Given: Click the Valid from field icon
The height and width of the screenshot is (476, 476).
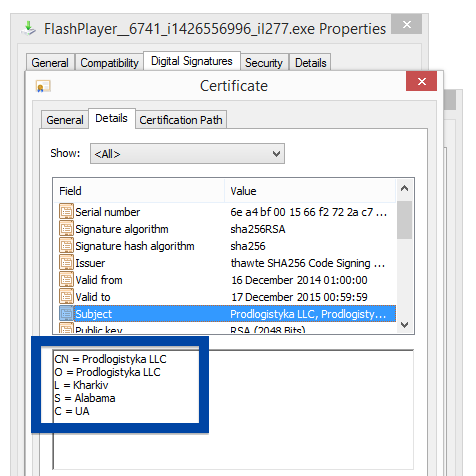Looking at the screenshot, I should click(x=66, y=279).
